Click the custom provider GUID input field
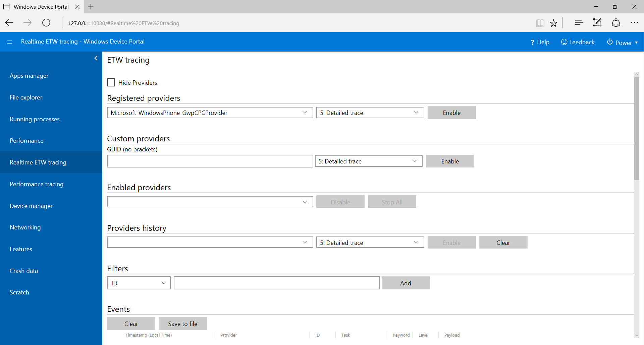644x345 pixels. (210, 161)
